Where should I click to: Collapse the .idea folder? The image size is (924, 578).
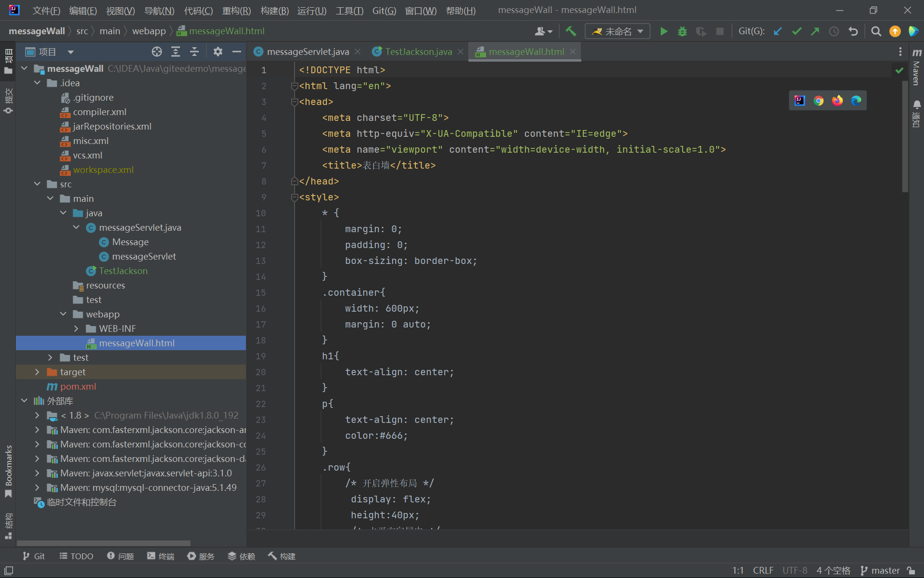[38, 83]
